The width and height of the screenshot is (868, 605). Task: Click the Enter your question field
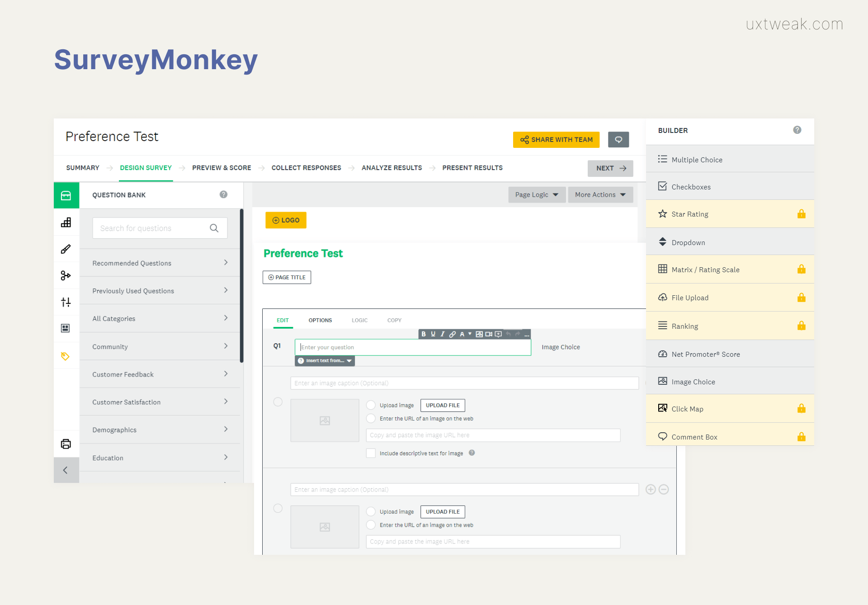pyautogui.click(x=413, y=347)
